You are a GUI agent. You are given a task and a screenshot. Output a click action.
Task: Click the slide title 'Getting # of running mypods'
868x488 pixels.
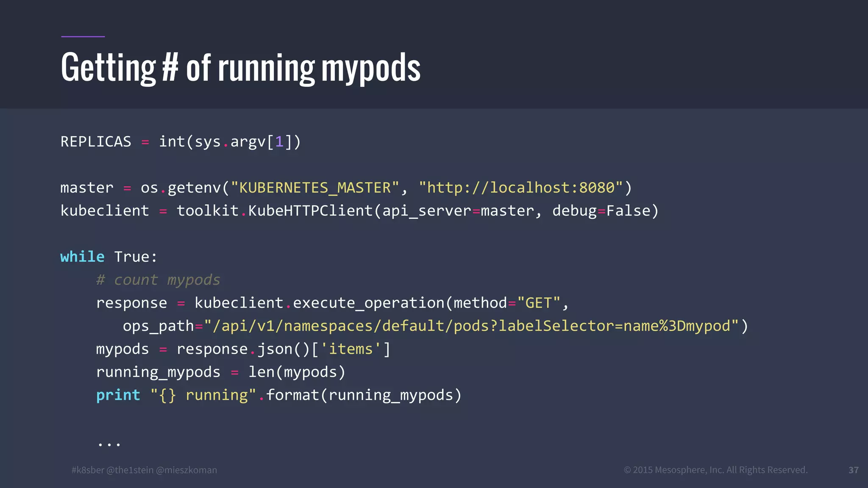pos(240,68)
